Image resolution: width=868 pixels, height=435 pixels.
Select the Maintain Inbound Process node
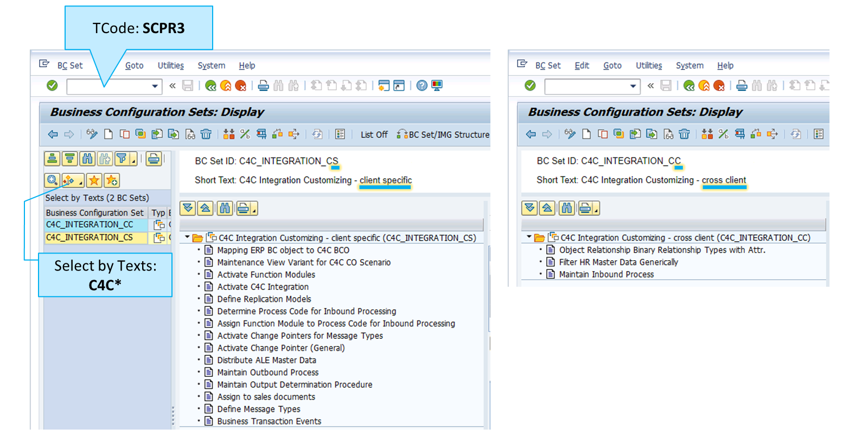(607, 274)
